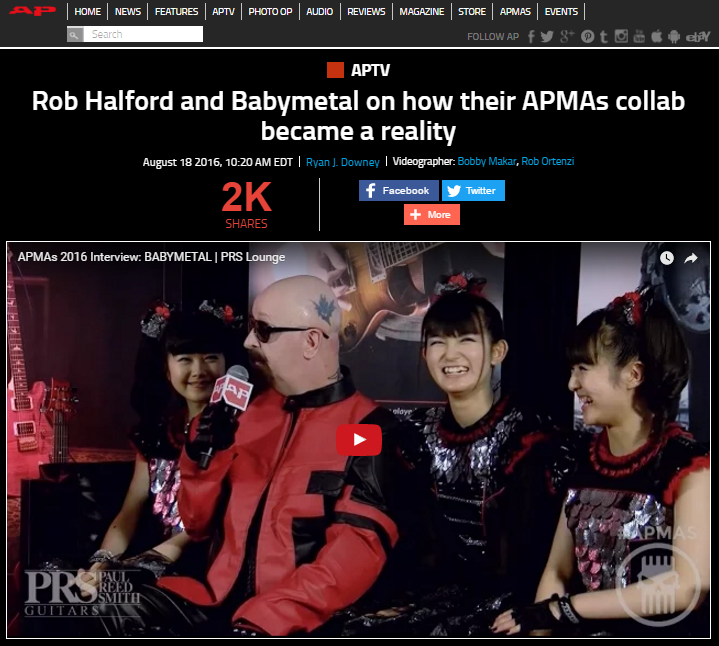Open AP's Tumblr icon
The height and width of the screenshot is (646, 719).
coord(604,37)
